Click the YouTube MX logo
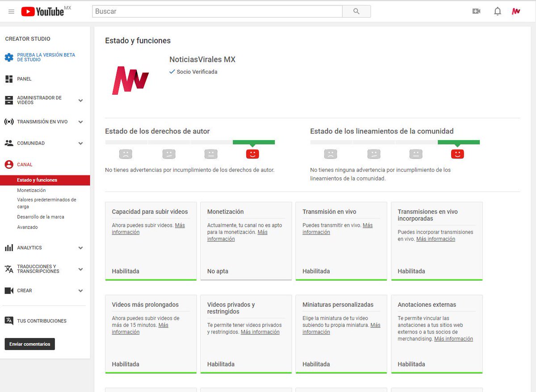536x392 pixels. tap(46, 11)
